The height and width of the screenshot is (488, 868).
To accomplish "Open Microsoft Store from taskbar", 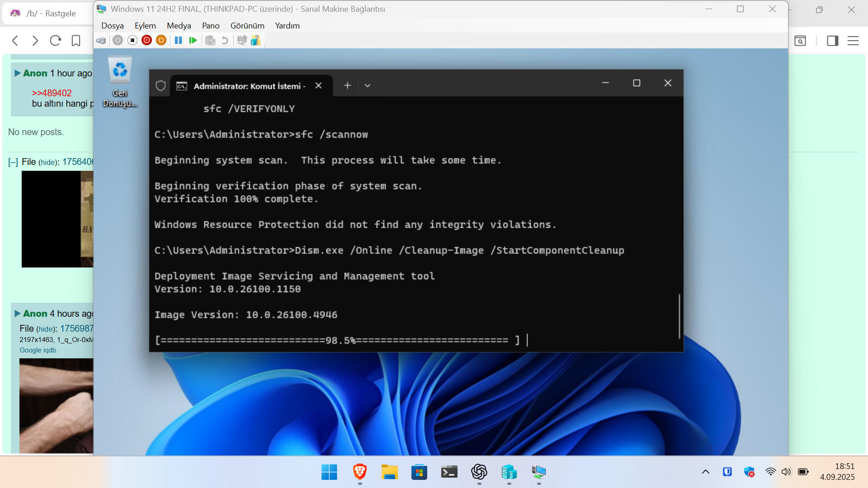I will coord(419,472).
